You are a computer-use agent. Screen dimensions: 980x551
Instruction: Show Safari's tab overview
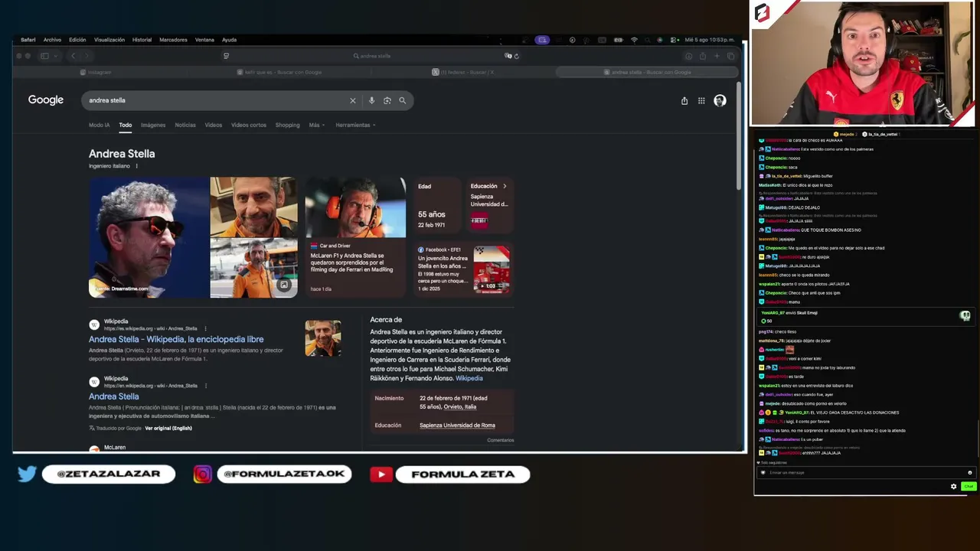click(x=731, y=56)
